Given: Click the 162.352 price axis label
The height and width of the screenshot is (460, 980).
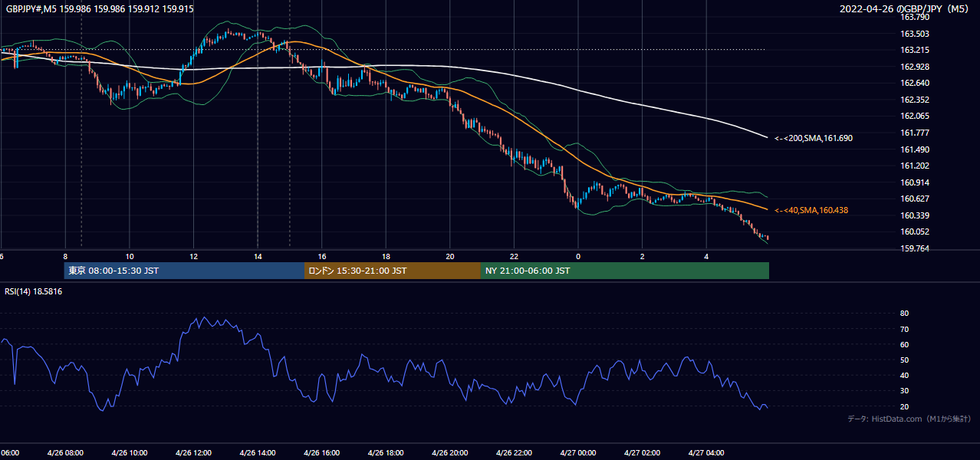Looking at the screenshot, I should click(x=915, y=100).
